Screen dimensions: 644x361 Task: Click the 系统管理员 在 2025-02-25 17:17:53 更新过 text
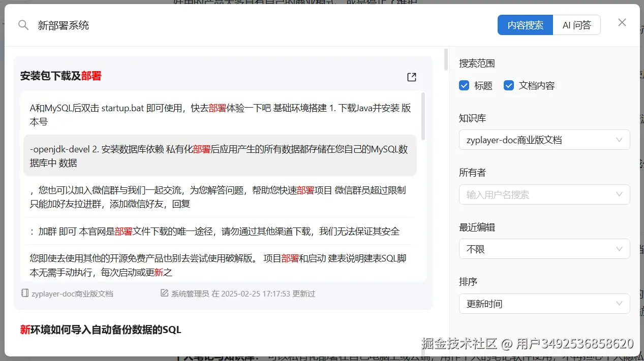(x=243, y=293)
